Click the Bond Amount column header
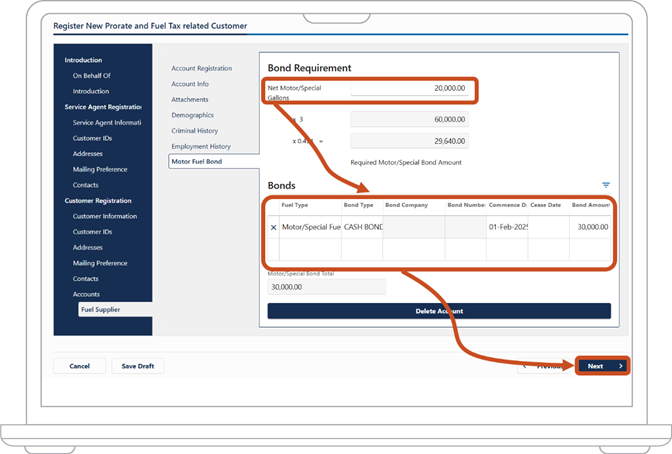This screenshot has height=454, width=672. click(x=590, y=205)
